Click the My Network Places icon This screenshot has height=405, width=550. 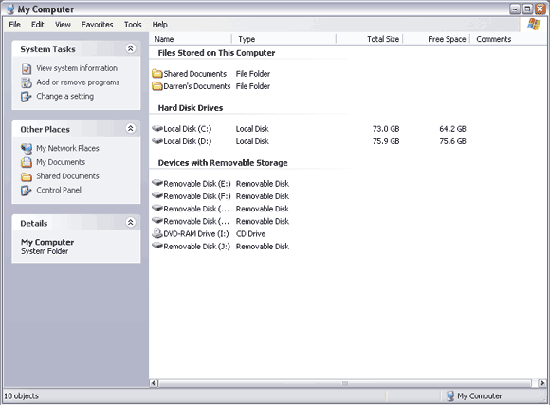coord(26,149)
